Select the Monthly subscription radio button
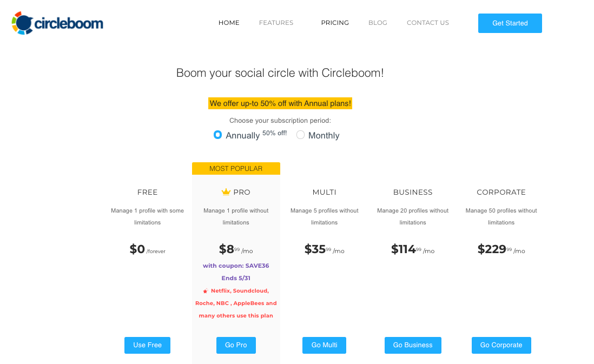594x364 pixels. point(300,134)
